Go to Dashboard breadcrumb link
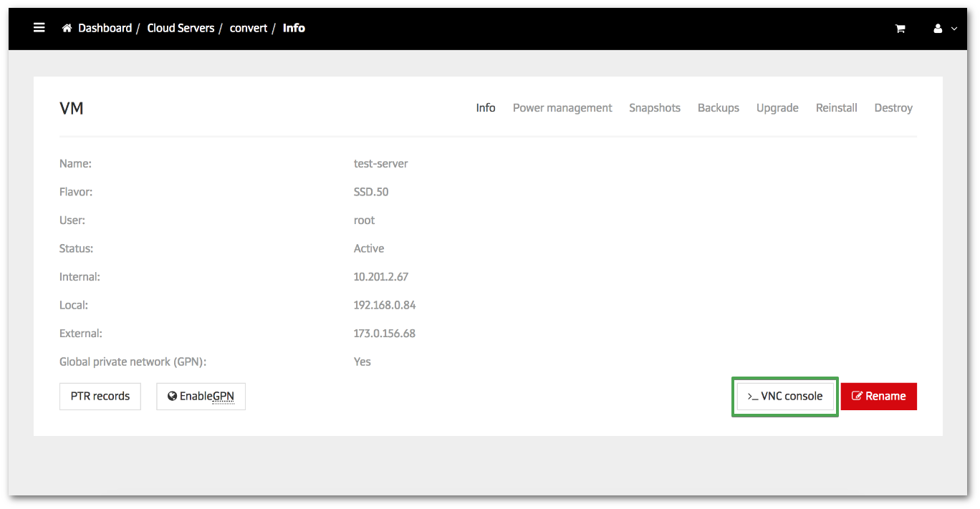 (x=105, y=28)
